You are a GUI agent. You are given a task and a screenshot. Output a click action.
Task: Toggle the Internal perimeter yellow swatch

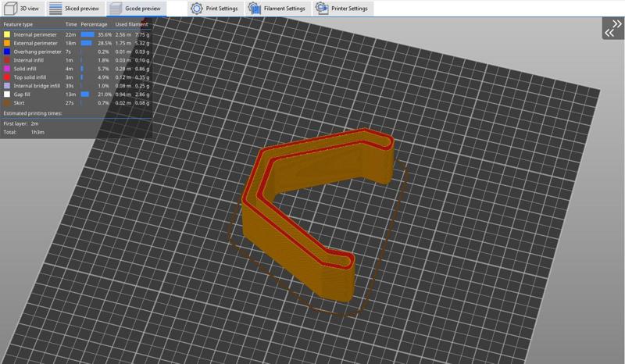tap(7, 34)
